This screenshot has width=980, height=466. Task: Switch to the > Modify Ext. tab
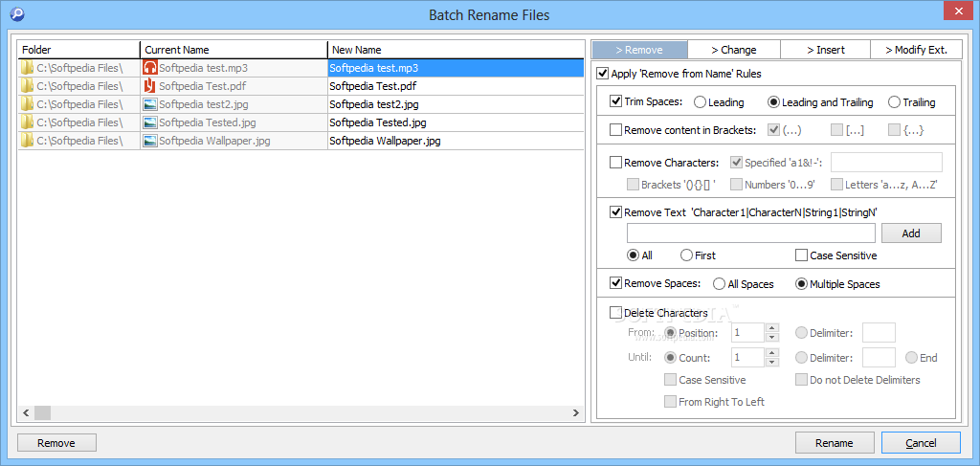[916, 50]
